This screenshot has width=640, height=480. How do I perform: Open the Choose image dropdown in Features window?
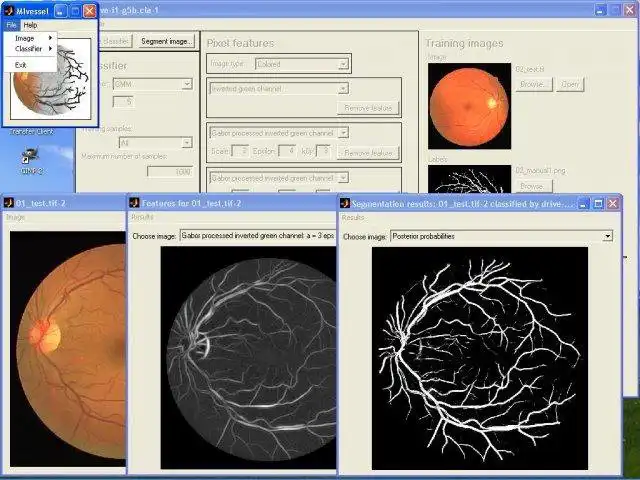click(x=258, y=236)
